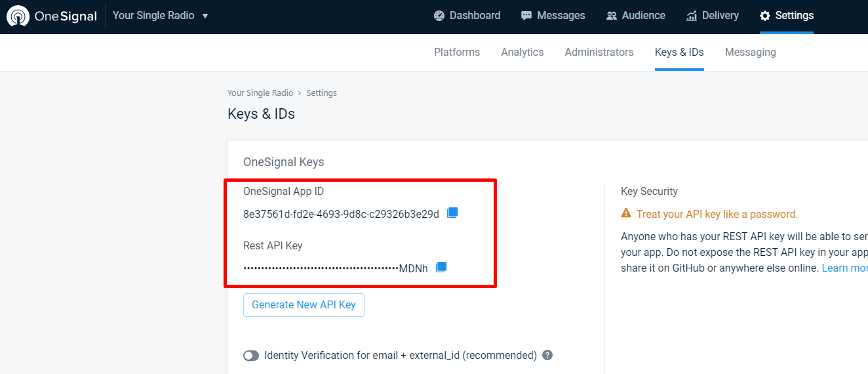Click the Settings gear in top navigation

[765, 16]
